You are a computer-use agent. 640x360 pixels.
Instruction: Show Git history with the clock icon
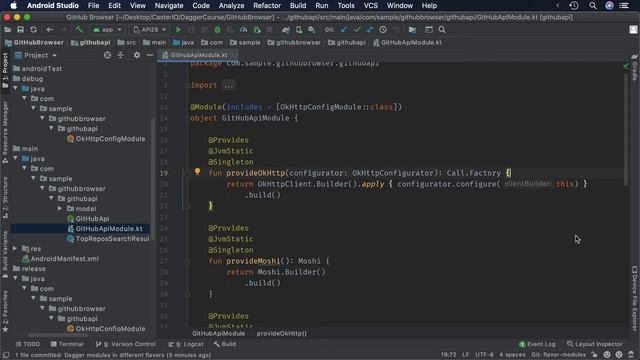[383, 30]
